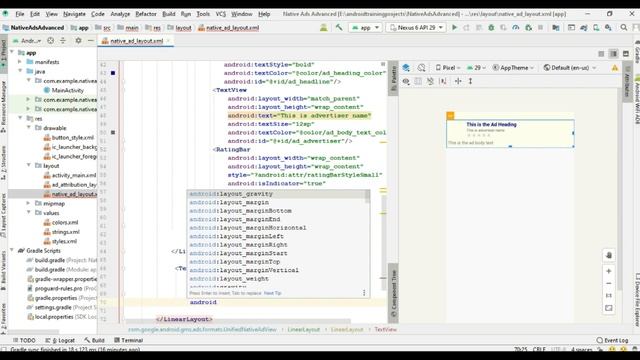Open Project panel settings gear
This screenshot has height=360, width=640.
click(78, 40)
